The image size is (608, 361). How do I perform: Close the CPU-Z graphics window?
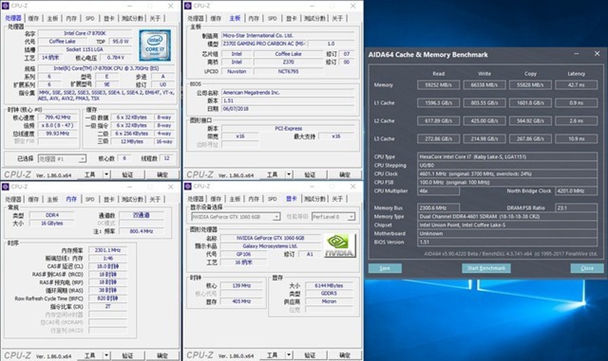[x=353, y=187]
